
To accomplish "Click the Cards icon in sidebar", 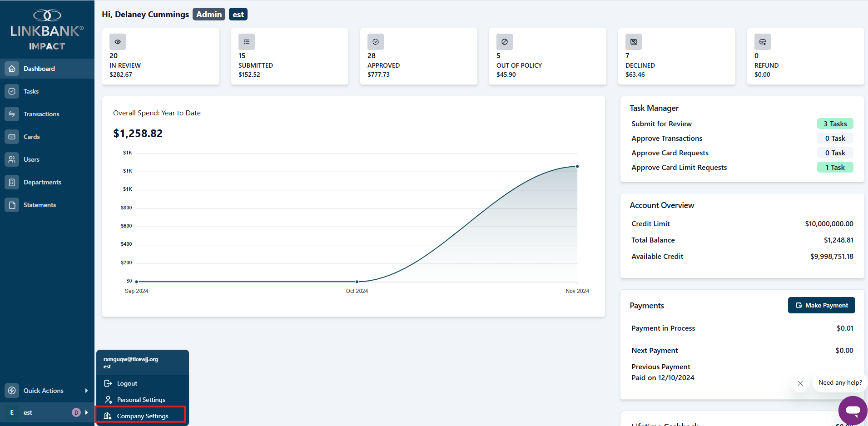I will [x=12, y=137].
